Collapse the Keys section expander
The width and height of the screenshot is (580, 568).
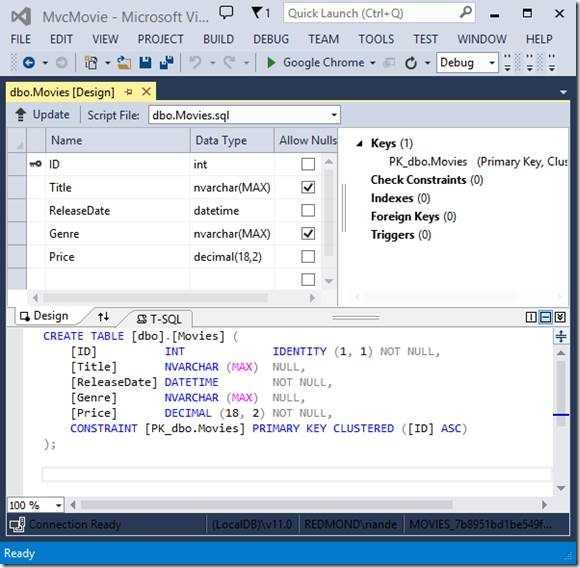(x=359, y=143)
